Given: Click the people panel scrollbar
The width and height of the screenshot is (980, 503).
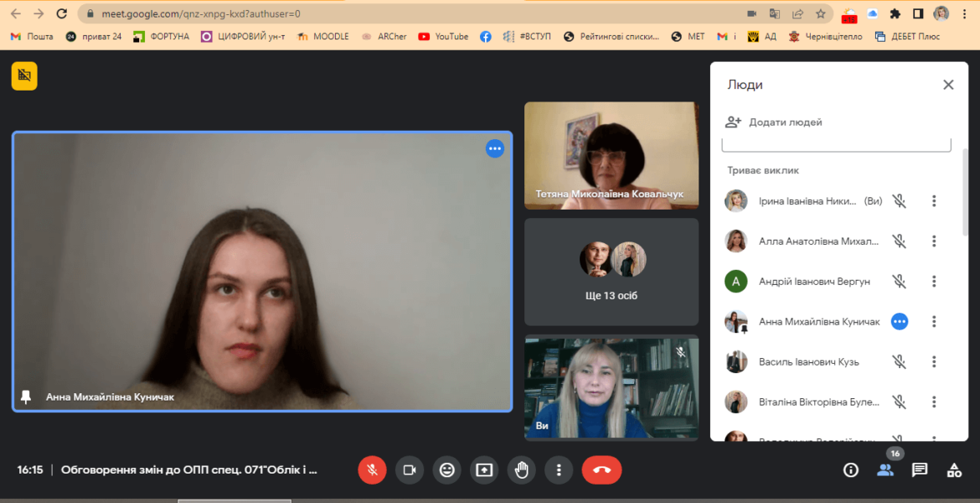Looking at the screenshot, I should pyautogui.click(x=965, y=191).
